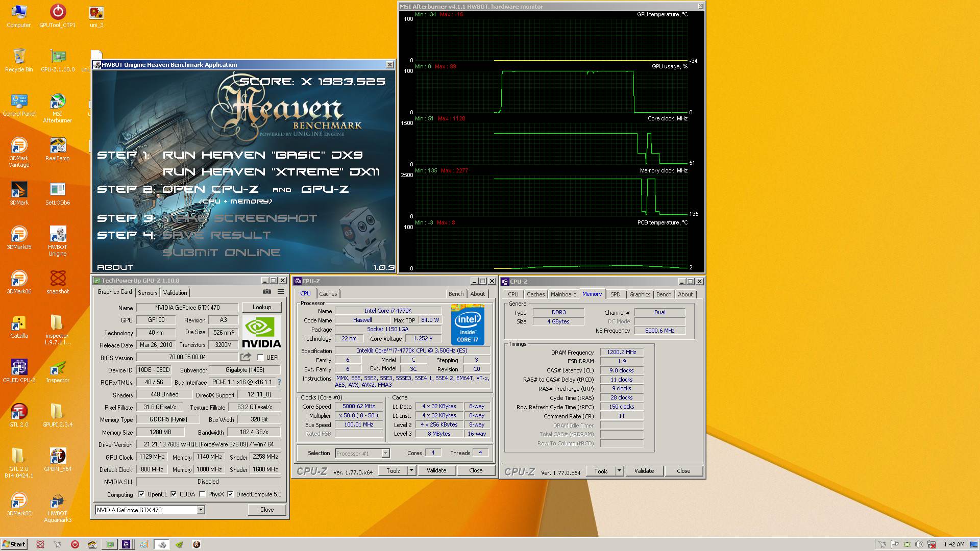This screenshot has height=551, width=980.
Task: Open the Processor #1 selection dropdown
Action: pyautogui.click(x=385, y=453)
